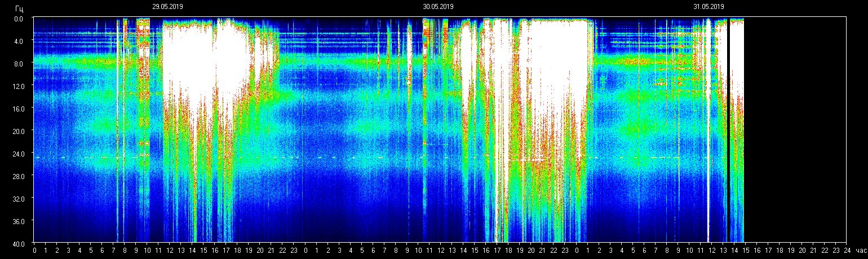Click the 29.05.2019 date label
This screenshot has width=868, height=259.
pos(167,7)
